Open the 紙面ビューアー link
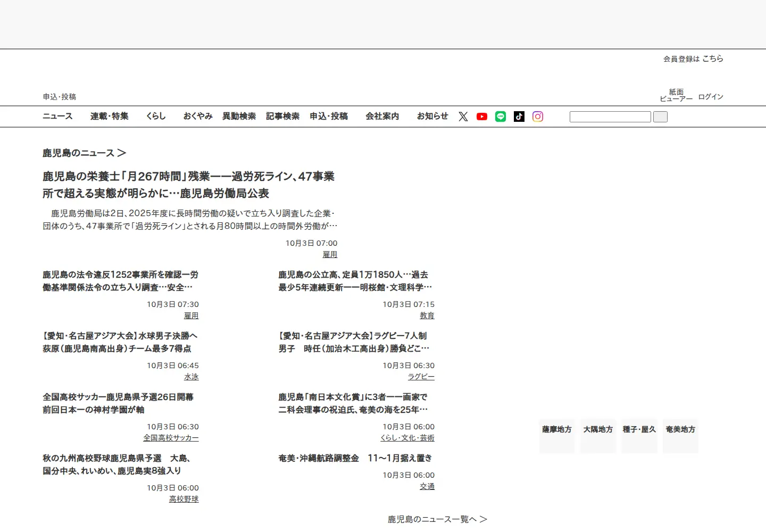 676,95
